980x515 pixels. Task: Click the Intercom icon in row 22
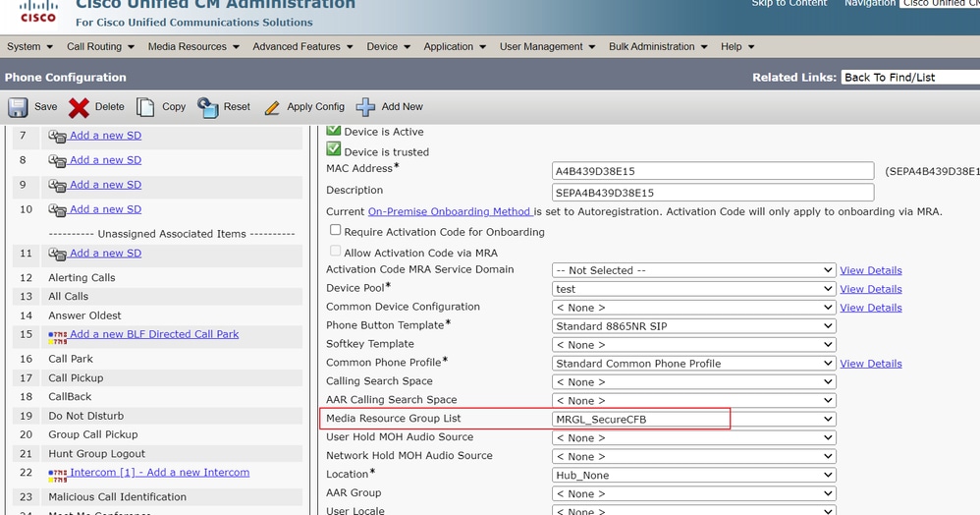tap(58, 476)
